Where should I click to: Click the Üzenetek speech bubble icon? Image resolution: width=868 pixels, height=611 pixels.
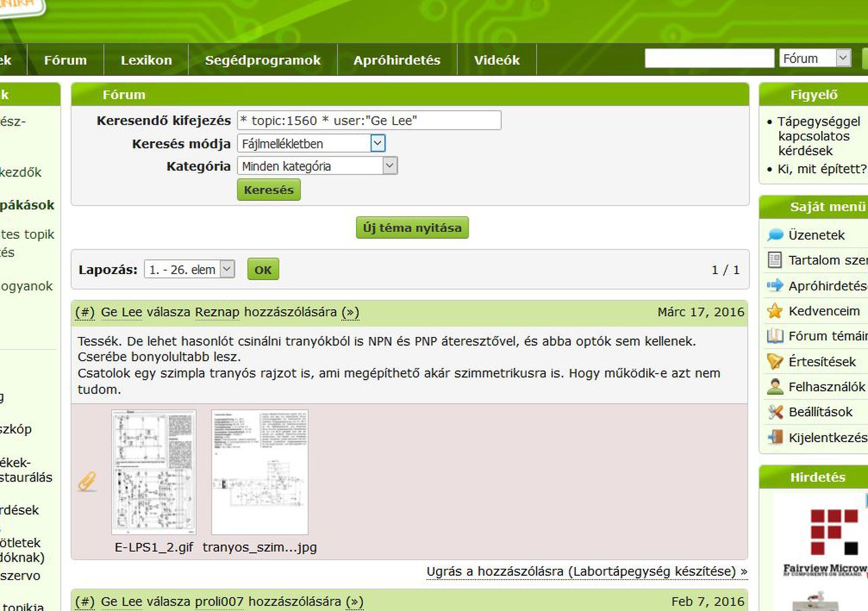775,235
